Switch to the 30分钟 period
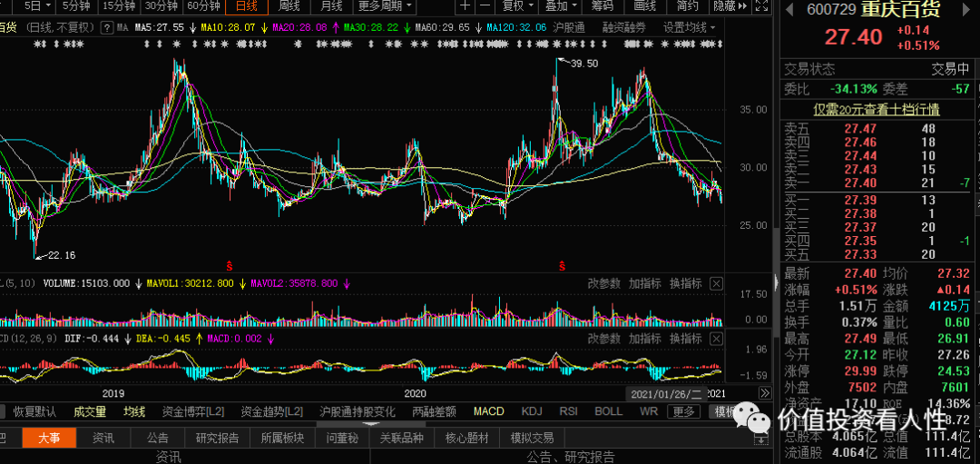This screenshot has height=464, width=980. (x=162, y=6)
